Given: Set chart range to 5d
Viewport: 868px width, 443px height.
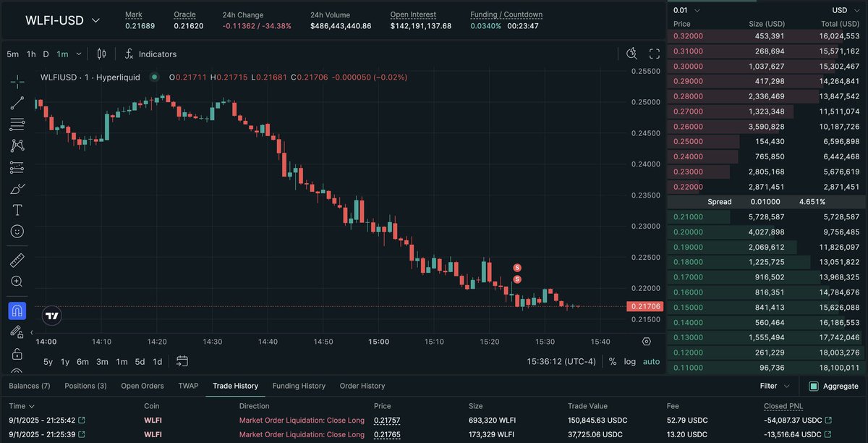Looking at the screenshot, I should point(140,361).
